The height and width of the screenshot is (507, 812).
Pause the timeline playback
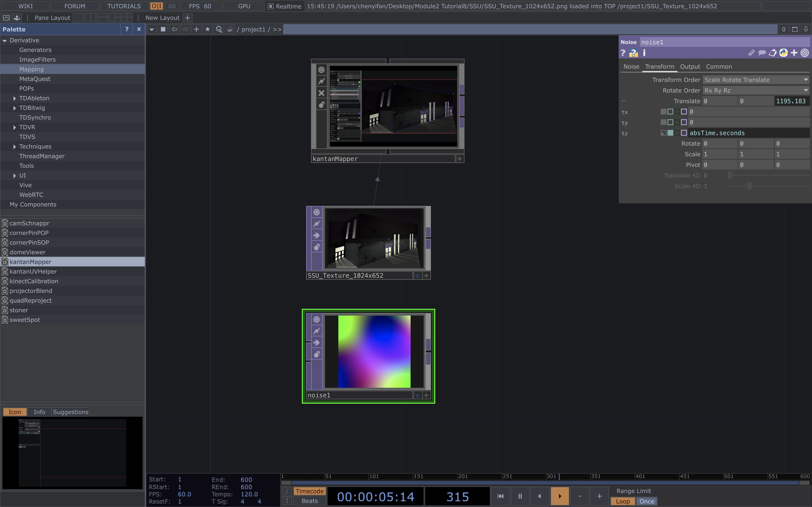click(520, 496)
